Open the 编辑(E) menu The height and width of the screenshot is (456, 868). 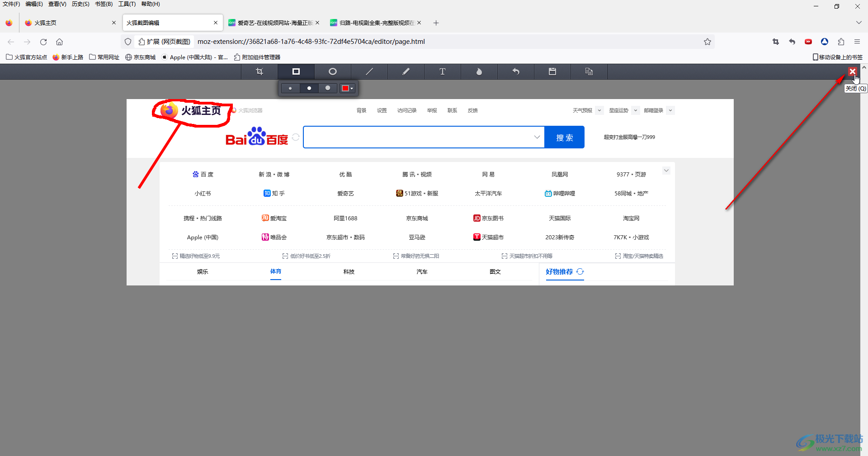pyautogui.click(x=34, y=4)
